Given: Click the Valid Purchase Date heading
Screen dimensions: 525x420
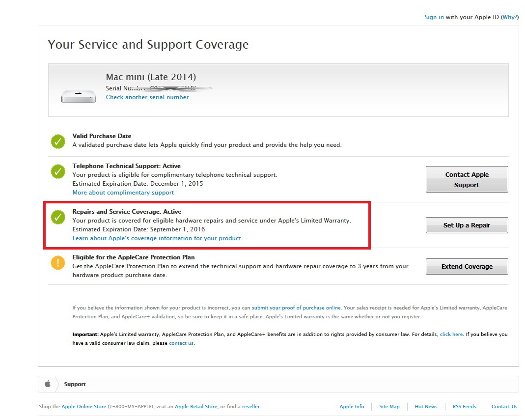Looking at the screenshot, I should click(x=102, y=136).
